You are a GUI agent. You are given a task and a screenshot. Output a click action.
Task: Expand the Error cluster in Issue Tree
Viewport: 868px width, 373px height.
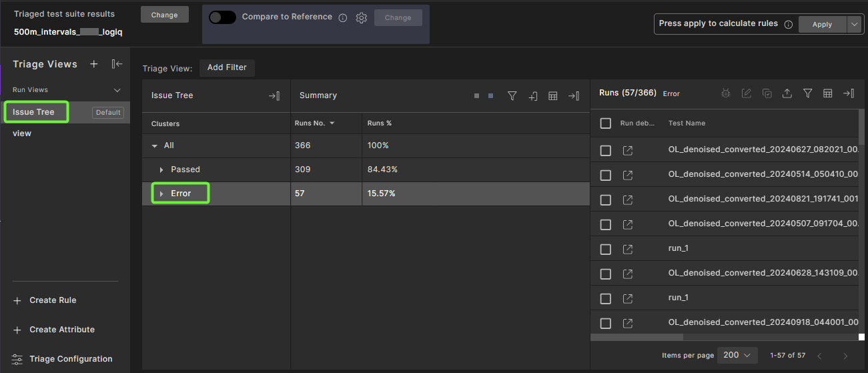click(x=161, y=194)
